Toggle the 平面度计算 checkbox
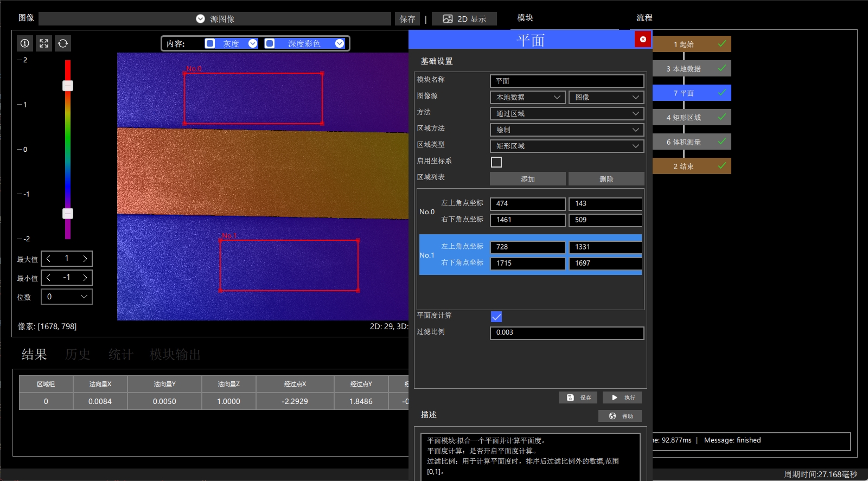 (496, 317)
